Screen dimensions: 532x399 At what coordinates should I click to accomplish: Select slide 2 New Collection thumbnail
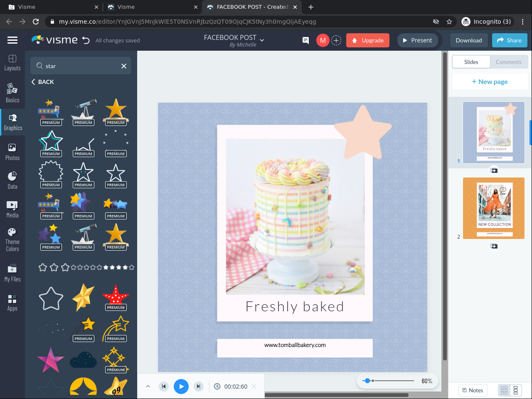coord(494,208)
